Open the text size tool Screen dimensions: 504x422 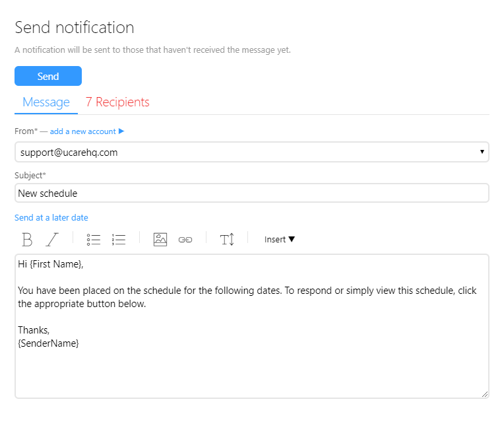coord(227,239)
